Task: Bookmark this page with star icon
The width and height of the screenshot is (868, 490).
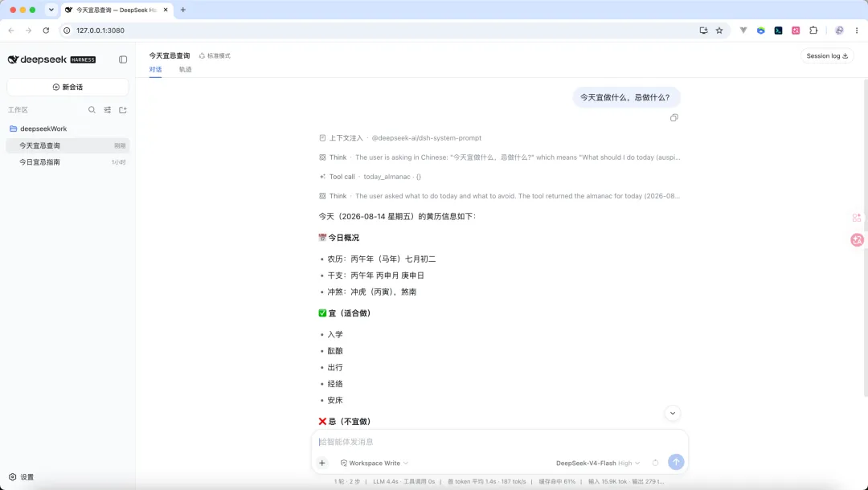Action: pyautogui.click(x=719, y=31)
